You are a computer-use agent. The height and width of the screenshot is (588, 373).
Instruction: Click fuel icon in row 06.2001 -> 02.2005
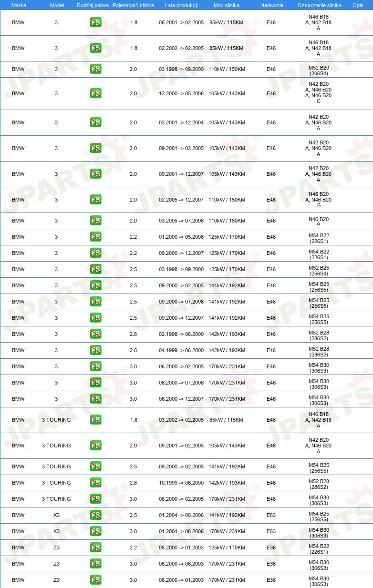(x=96, y=22)
